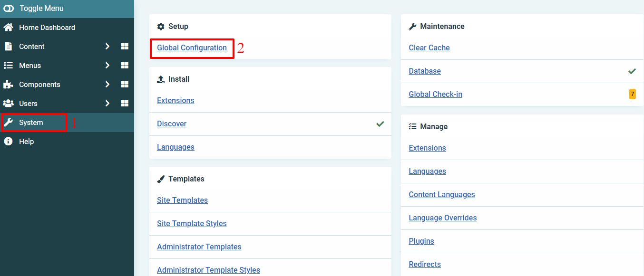Click the Install upload icon
644x276 pixels.
point(161,79)
